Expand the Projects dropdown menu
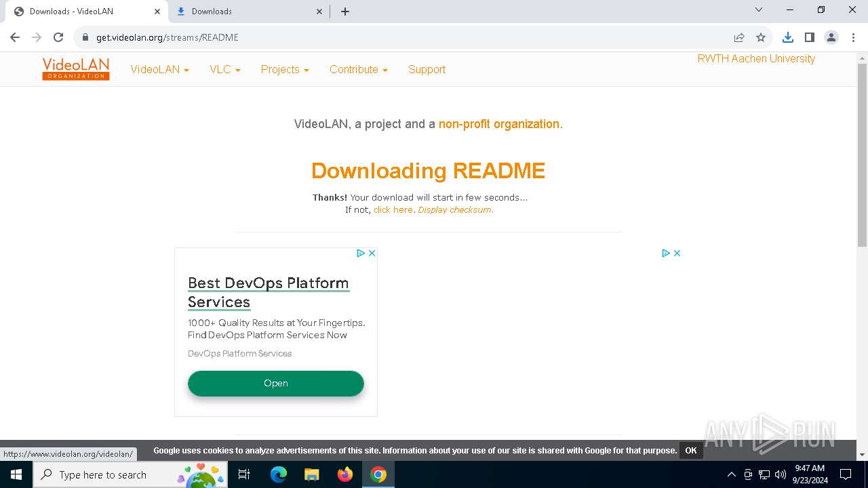This screenshot has height=488, width=868. click(x=285, y=69)
